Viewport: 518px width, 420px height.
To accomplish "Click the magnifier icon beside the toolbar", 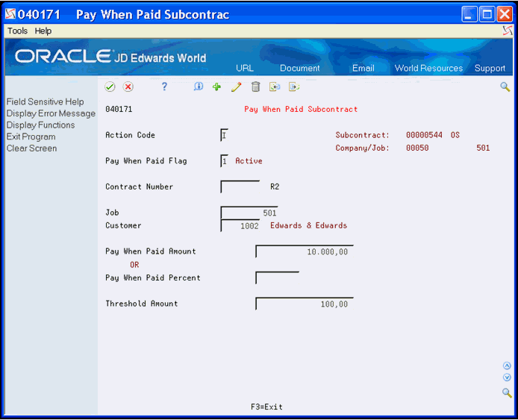I will click(505, 87).
